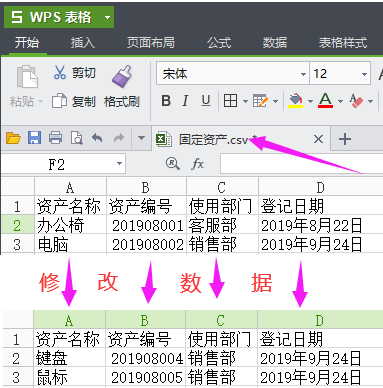Close the 固定资产.csv tab
383x388 pixels.
[318, 139]
